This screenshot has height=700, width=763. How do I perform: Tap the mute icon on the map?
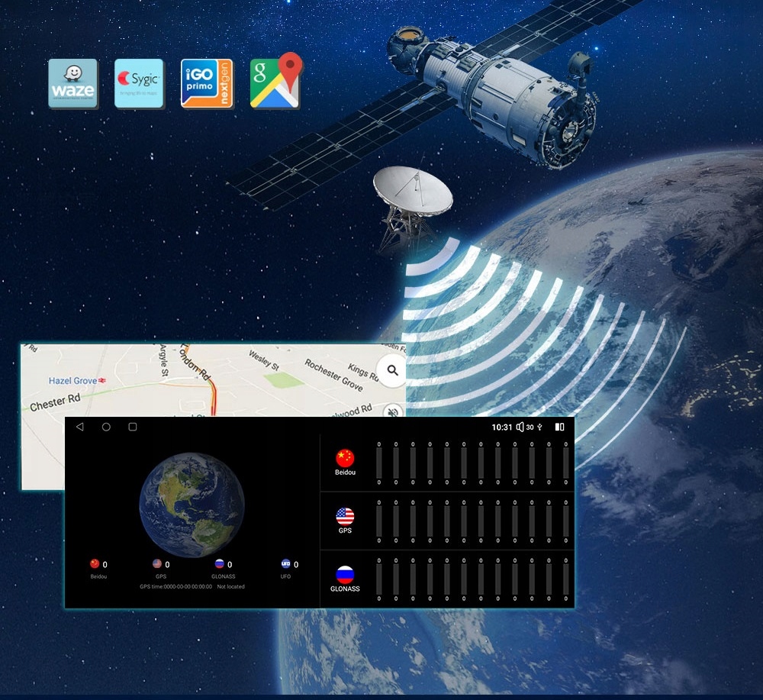(x=393, y=411)
